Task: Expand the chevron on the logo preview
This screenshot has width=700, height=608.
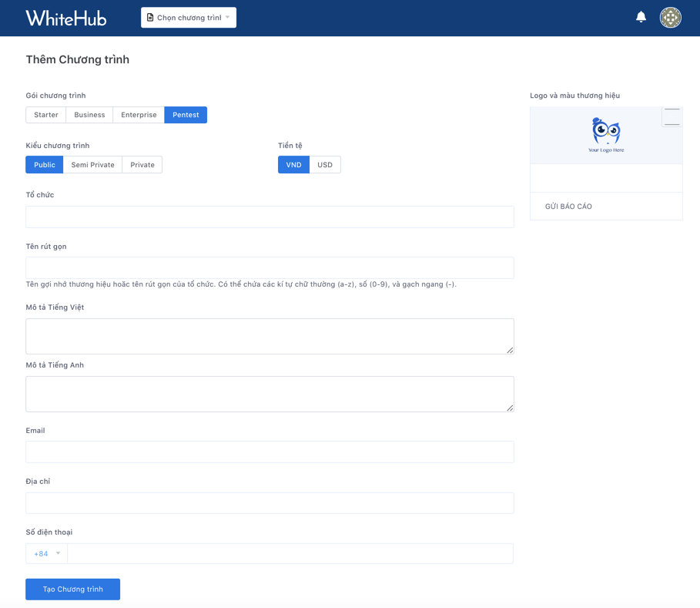Action: [672, 116]
